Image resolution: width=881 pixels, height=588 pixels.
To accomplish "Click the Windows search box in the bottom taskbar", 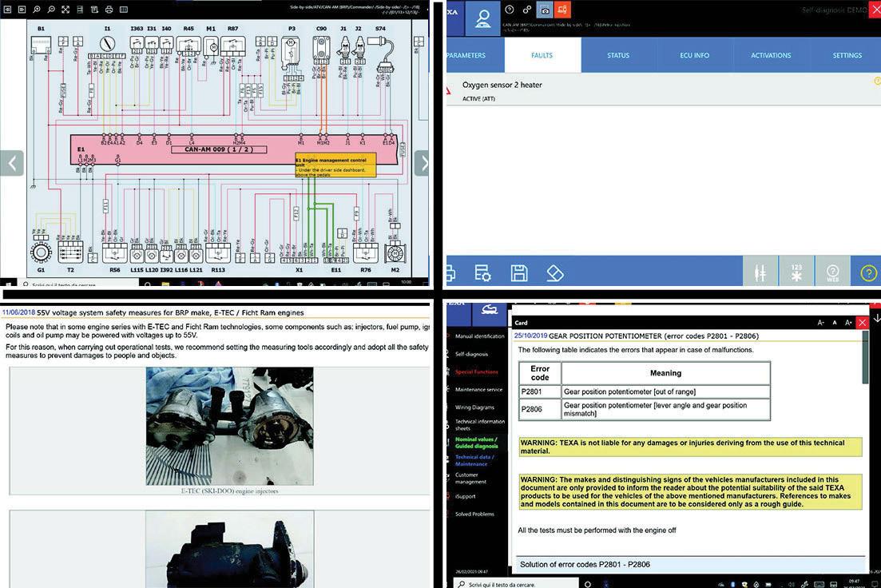I will point(514,584).
